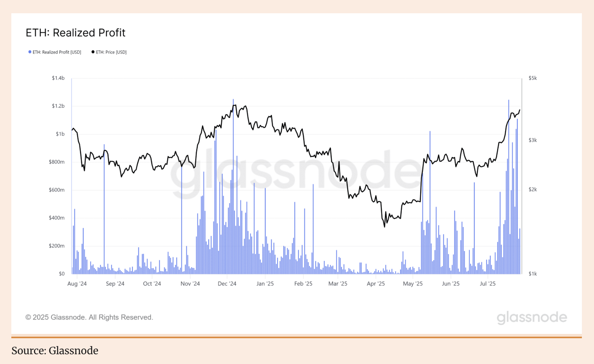The image size is (594, 364).
Task: Select the Dec '24 x-axis label
Action: click(x=227, y=284)
